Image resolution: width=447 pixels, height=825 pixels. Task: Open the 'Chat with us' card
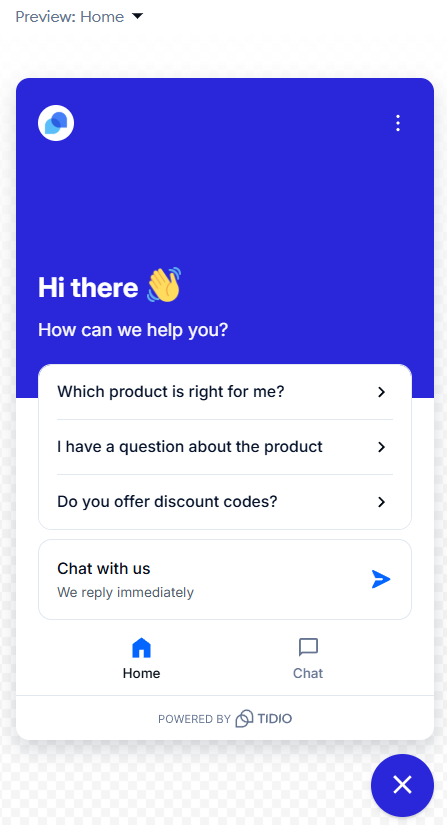pyautogui.click(x=225, y=579)
